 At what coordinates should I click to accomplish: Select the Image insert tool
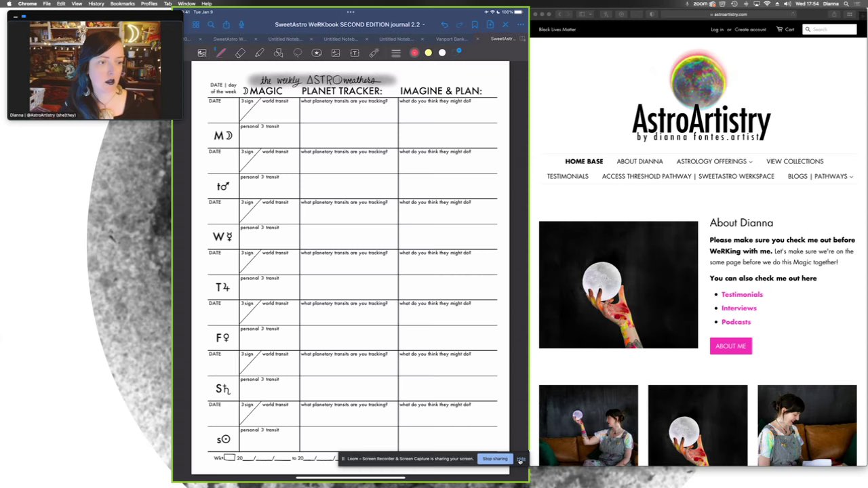point(336,53)
